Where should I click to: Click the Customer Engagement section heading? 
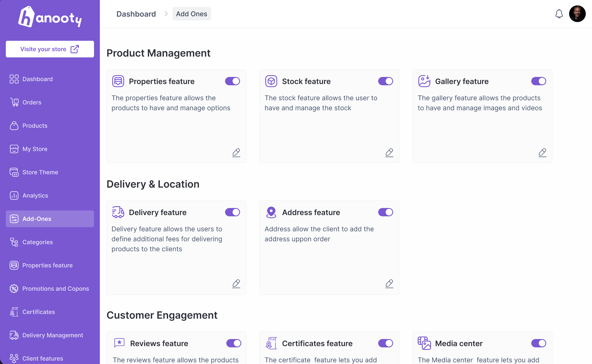pyautogui.click(x=162, y=315)
